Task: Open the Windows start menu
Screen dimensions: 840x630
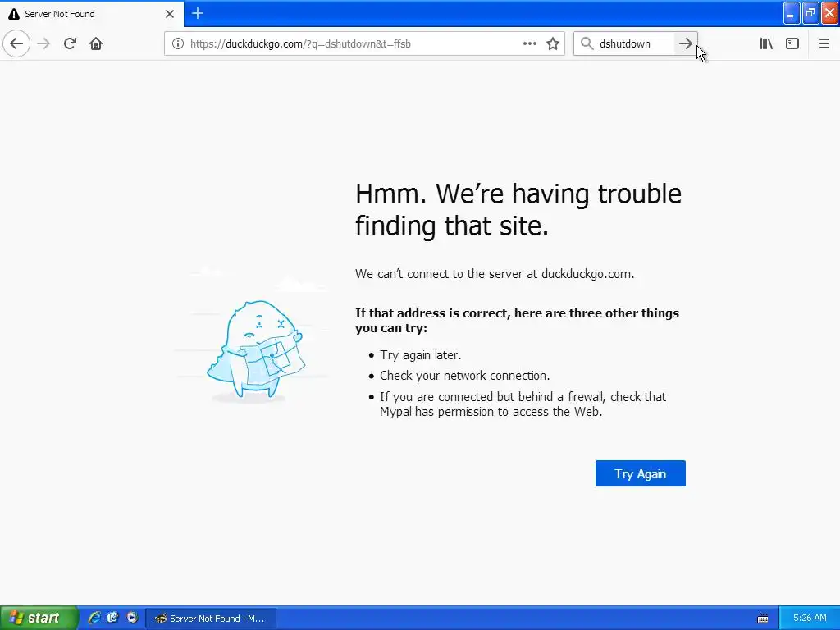Action: pos(39,619)
